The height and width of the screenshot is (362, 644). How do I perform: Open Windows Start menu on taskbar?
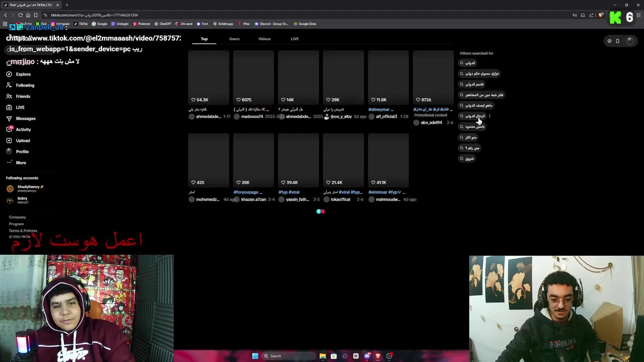click(255, 356)
